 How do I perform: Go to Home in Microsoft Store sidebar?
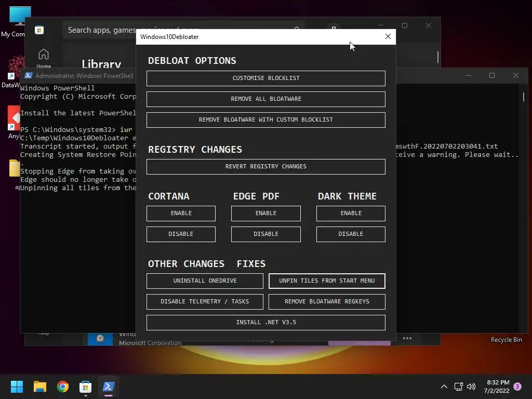pyautogui.click(x=44, y=59)
